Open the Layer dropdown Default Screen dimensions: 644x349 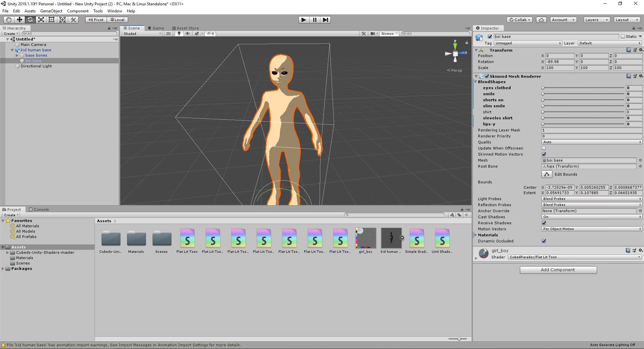[610, 43]
